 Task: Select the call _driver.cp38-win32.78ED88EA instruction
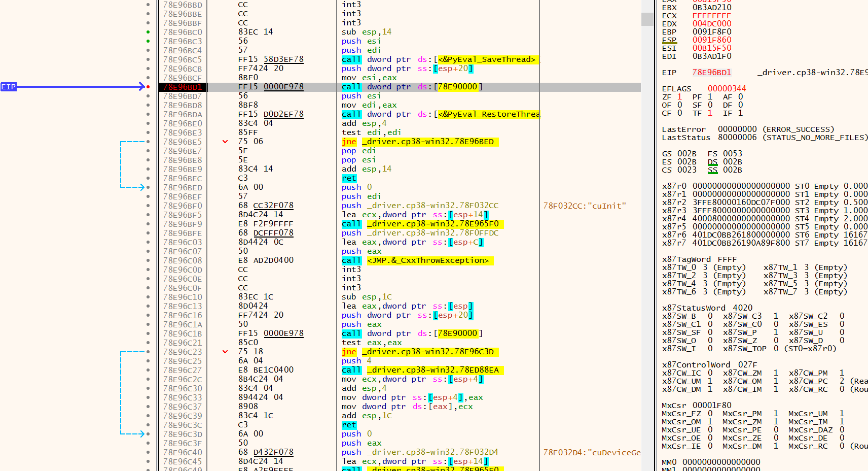click(x=422, y=370)
